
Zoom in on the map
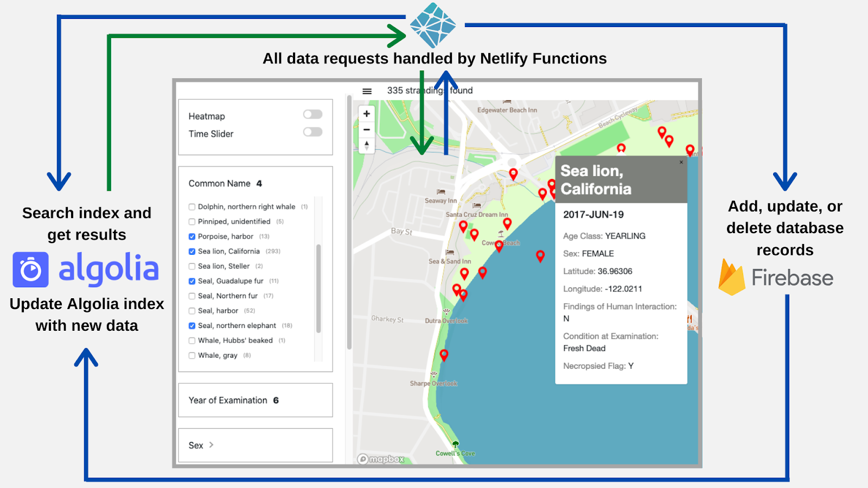(x=367, y=113)
